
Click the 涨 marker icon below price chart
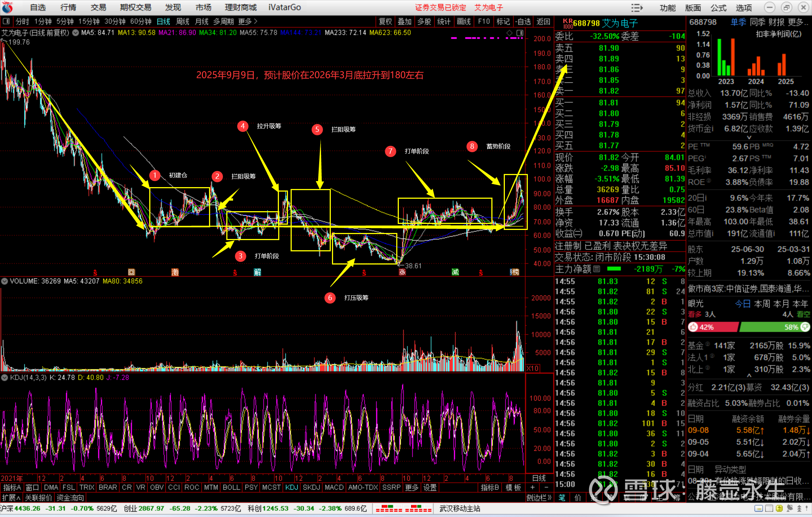pos(402,272)
